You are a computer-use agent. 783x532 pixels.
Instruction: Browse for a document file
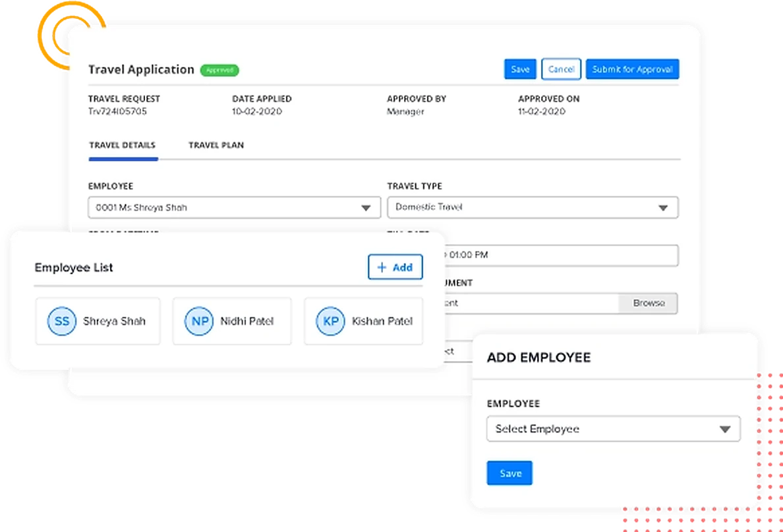click(x=648, y=303)
